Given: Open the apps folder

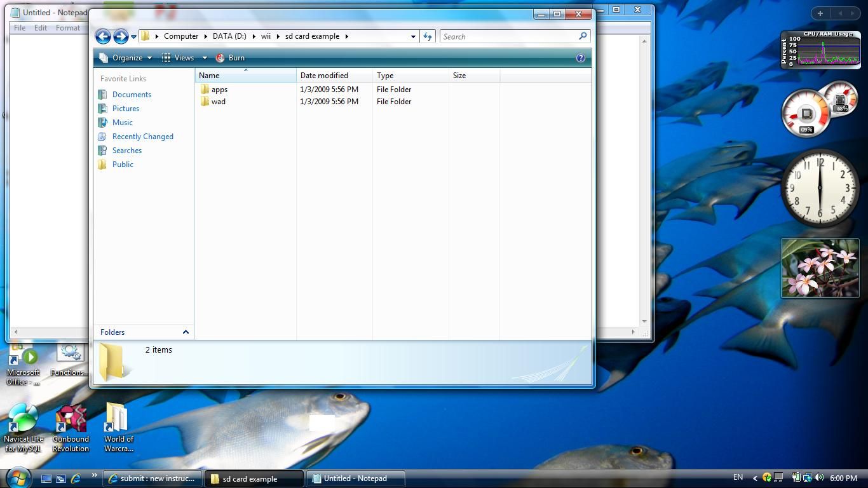Looking at the screenshot, I should pyautogui.click(x=219, y=89).
